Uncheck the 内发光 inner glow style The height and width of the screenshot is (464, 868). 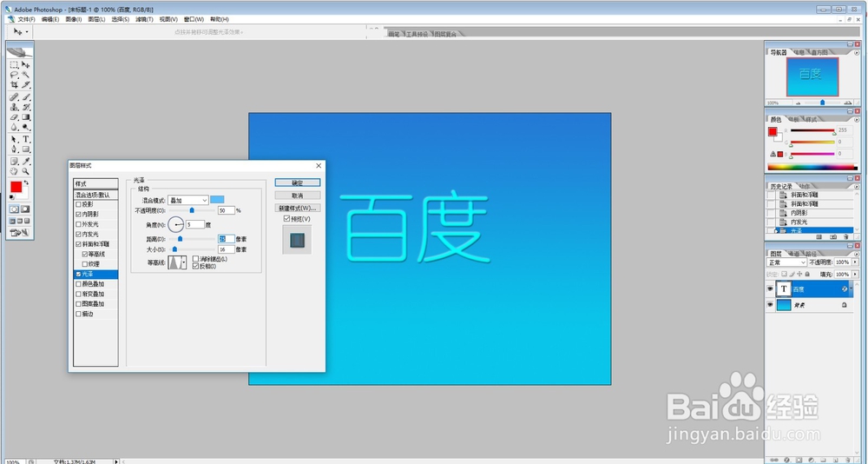point(78,235)
